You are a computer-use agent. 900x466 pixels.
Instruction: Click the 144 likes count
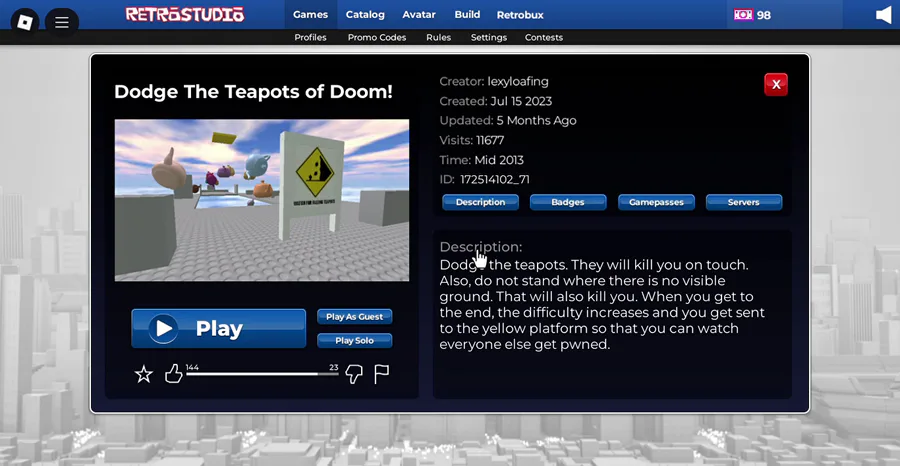[192, 367]
